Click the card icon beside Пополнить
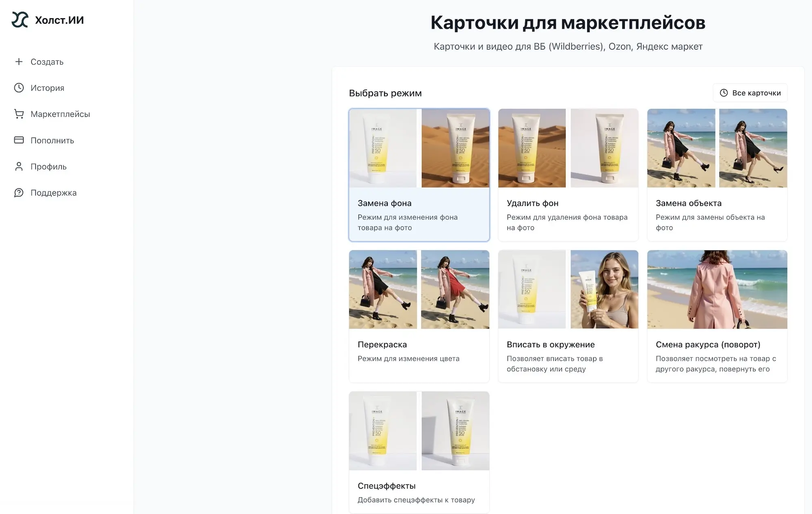 coord(19,140)
